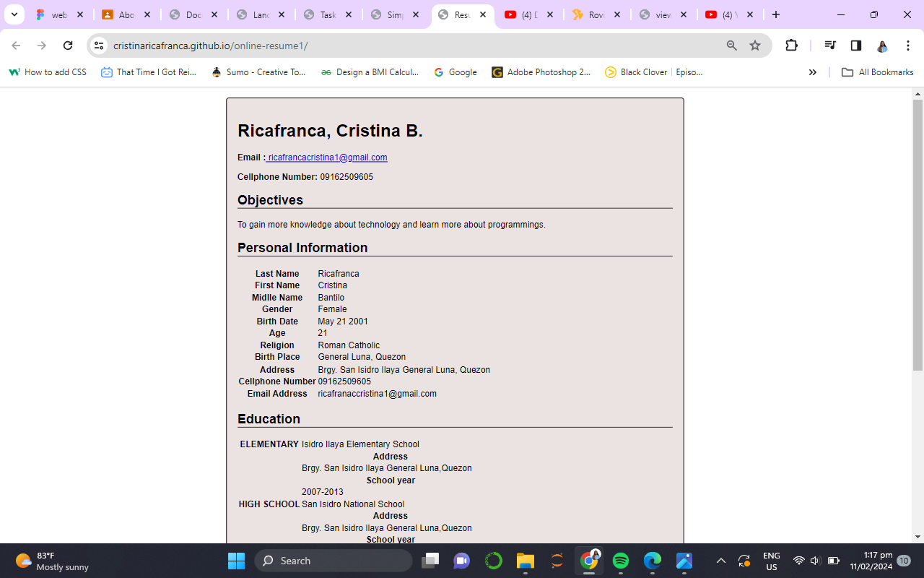Image resolution: width=924 pixels, height=578 pixels.
Task: Click the sync update tray icon
Action: (x=744, y=561)
